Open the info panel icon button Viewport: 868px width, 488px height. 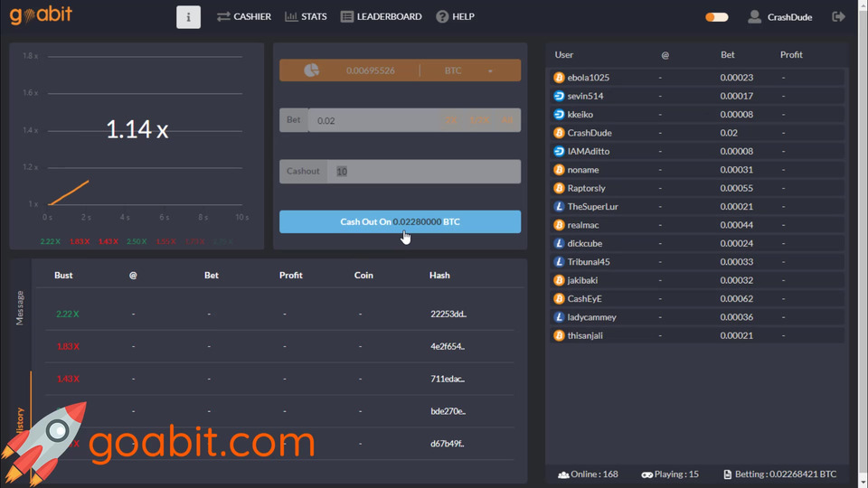point(188,17)
